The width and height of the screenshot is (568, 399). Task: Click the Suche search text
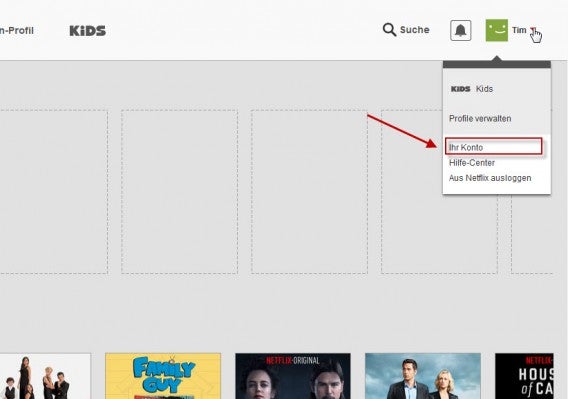(x=414, y=30)
